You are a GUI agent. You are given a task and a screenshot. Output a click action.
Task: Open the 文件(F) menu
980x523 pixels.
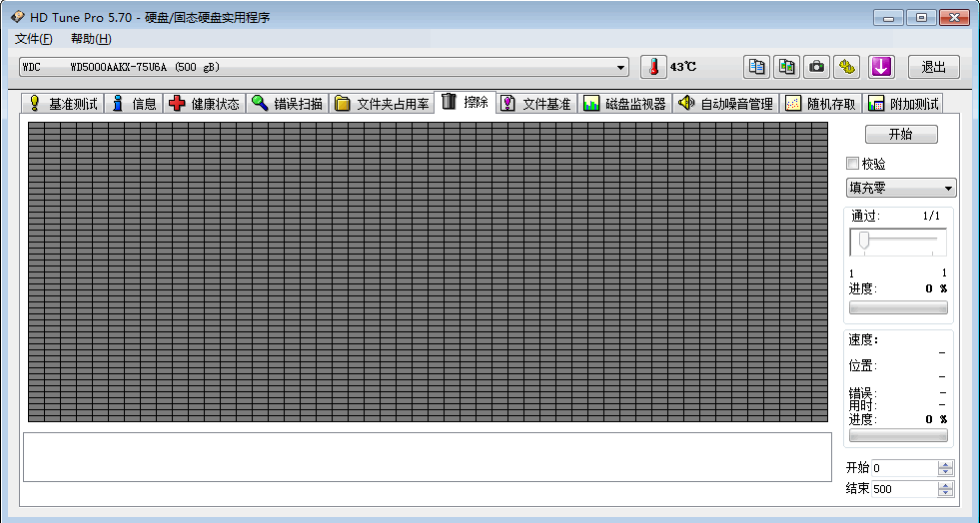[33, 39]
